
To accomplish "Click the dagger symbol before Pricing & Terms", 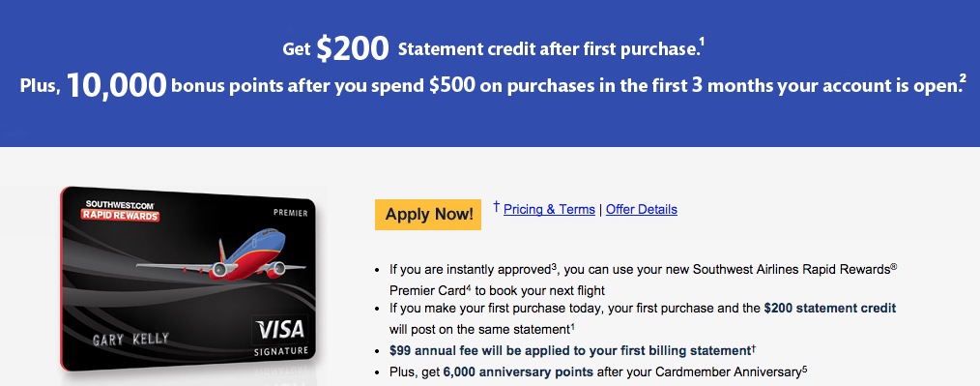I will [x=496, y=206].
